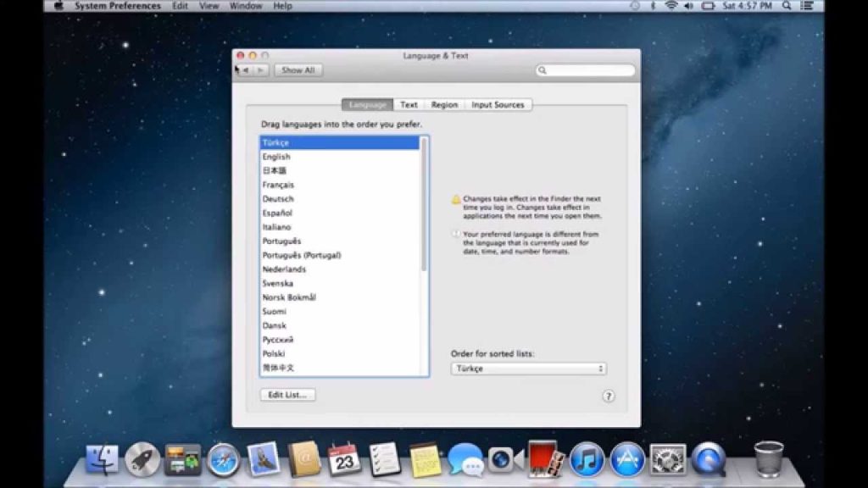Open the Window menu
Viewport: 868px width, 488px height.
click(x=246, y=6)
